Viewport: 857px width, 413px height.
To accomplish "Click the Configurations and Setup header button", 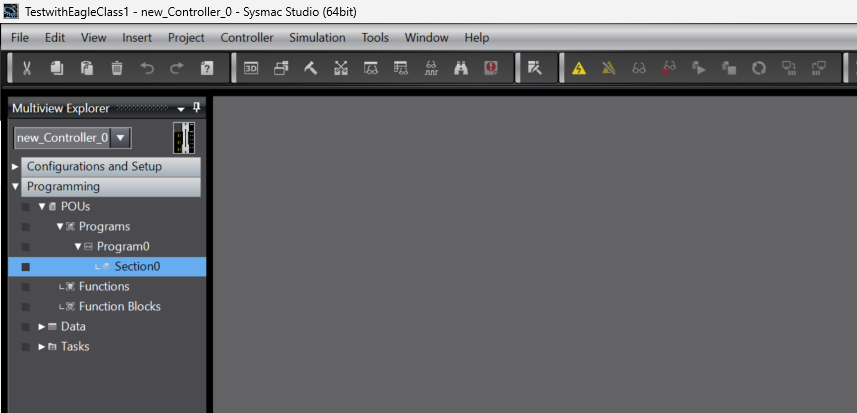I will point(111,166).
